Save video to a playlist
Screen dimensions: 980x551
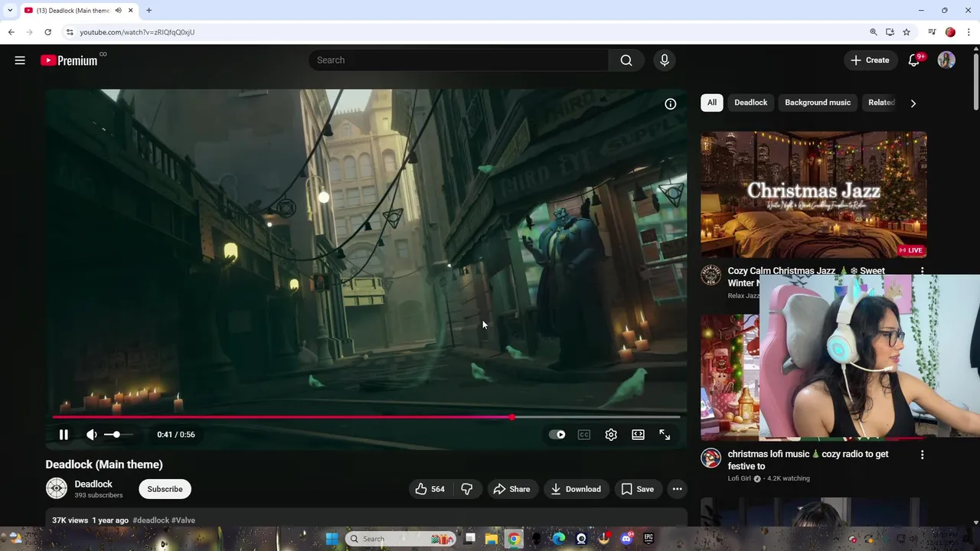pos(638,489)
